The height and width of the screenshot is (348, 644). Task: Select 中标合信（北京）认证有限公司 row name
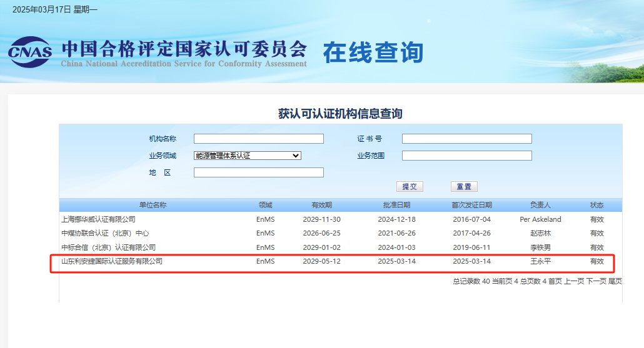108,247
